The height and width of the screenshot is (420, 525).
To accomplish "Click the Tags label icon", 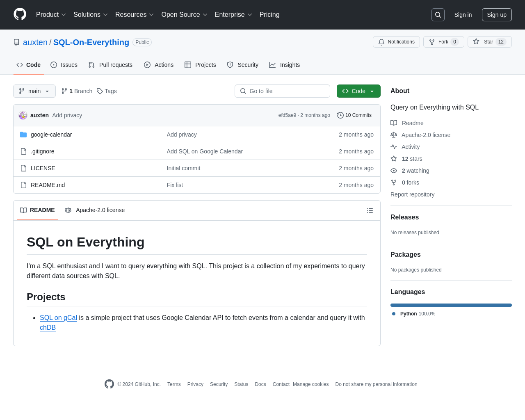I will [100, 91].
